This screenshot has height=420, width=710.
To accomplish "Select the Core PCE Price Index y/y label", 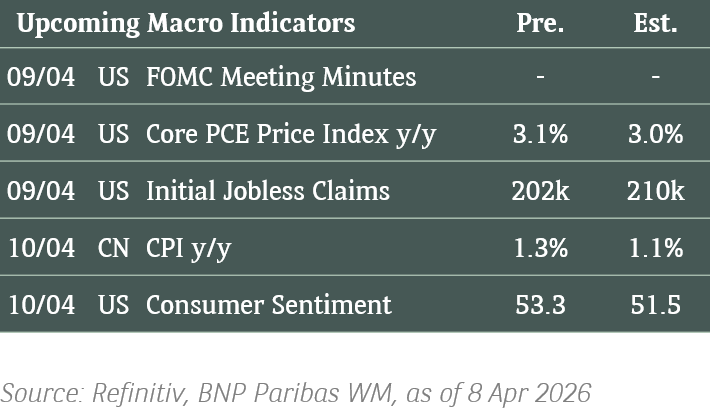I will pyautogui.click(x=291, y=134).
